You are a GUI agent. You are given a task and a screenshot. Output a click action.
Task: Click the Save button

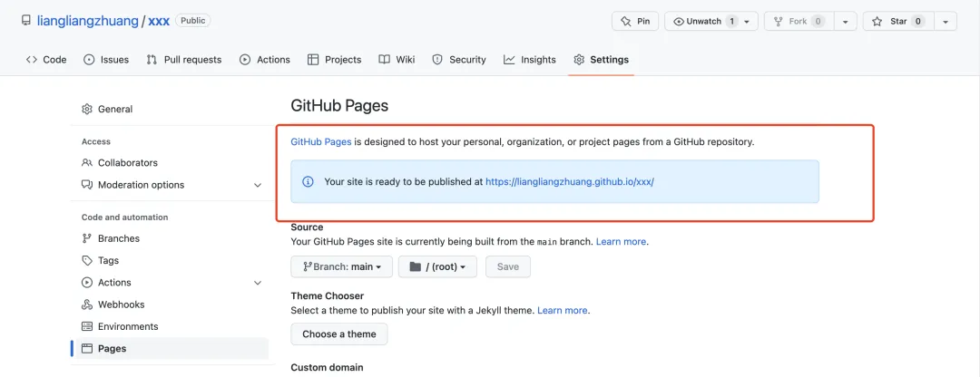click(507, 266)
